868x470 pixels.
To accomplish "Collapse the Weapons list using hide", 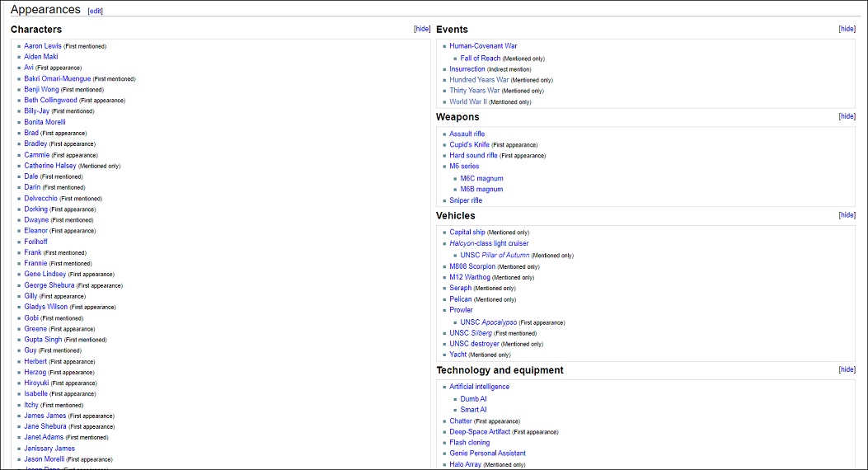I will (847, 116).
